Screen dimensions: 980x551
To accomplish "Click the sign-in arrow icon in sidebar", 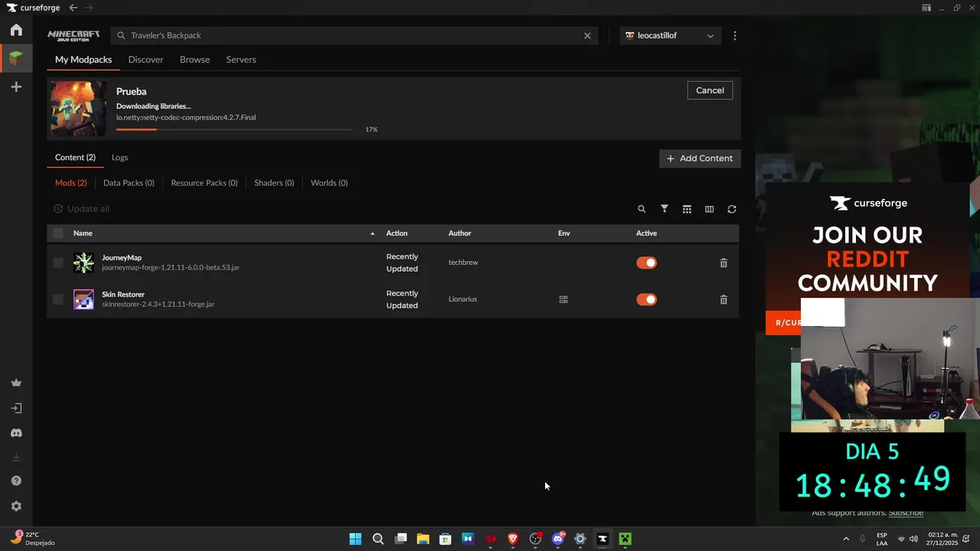I will [16, 408].
